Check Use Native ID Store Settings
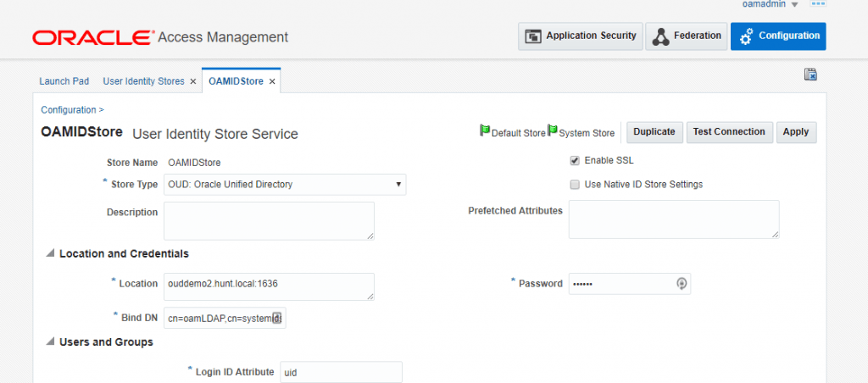 pyautogui.click(x=575, y=185)
